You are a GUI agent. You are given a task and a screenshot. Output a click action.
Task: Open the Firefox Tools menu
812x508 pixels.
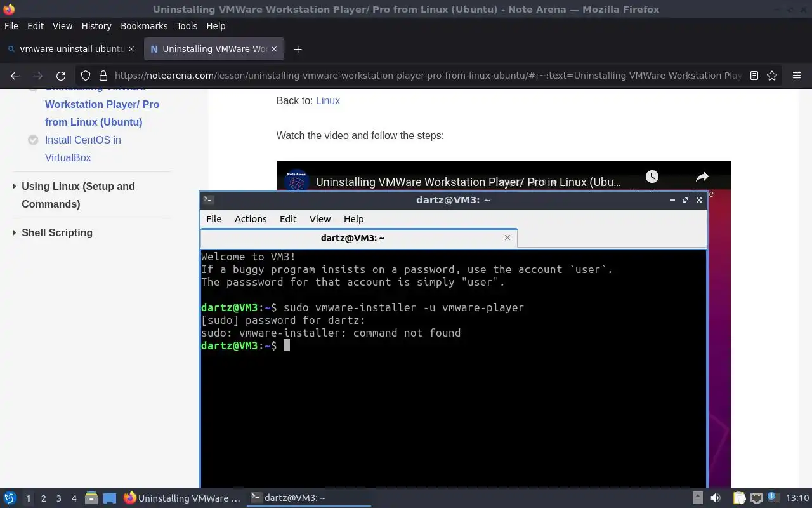pyautogui.click(x=187, y=26)
